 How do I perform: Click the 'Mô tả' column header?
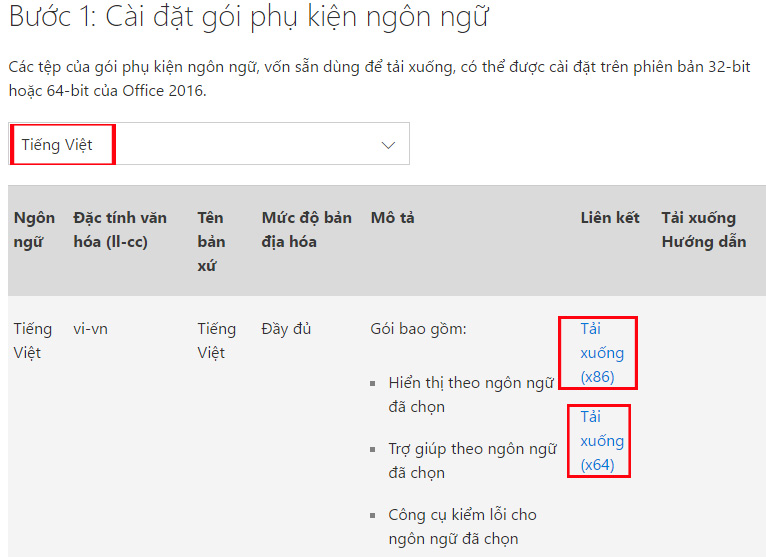pos(392,218)
